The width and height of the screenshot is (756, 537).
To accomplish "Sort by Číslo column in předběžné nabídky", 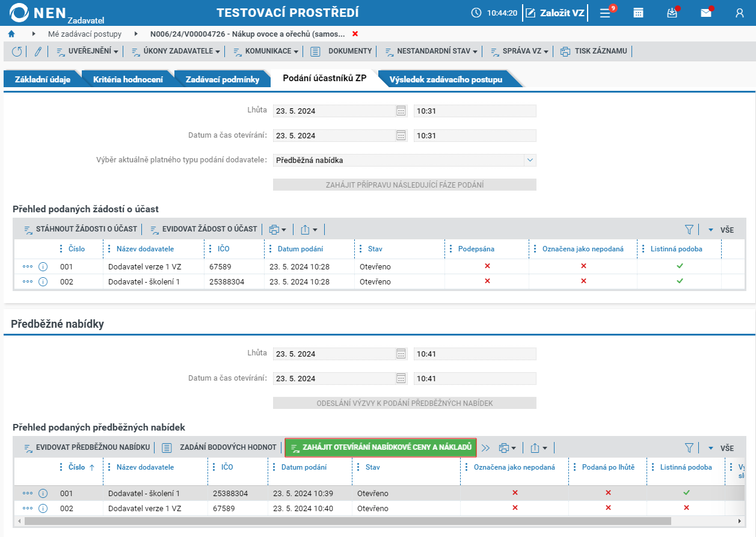I will click(x=77, y=467).
